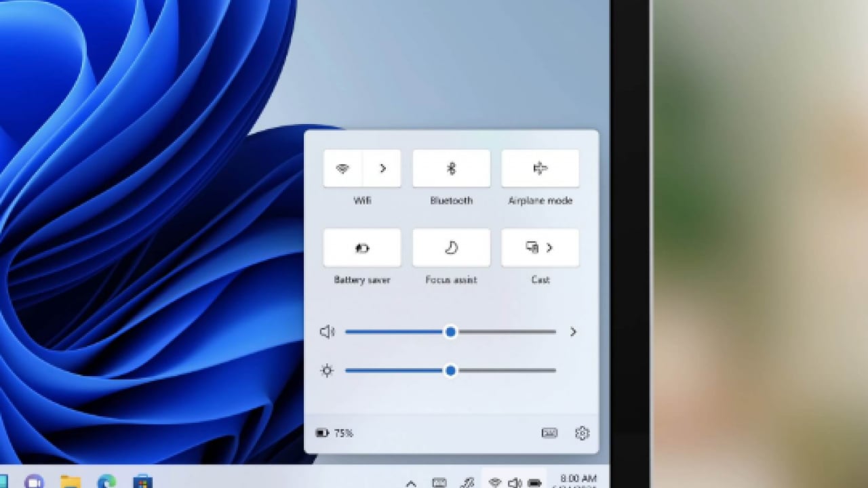868x488 pixels.
Task: Click the Airplane mode label
Action: pyautogui.click(x=540, y=201)
